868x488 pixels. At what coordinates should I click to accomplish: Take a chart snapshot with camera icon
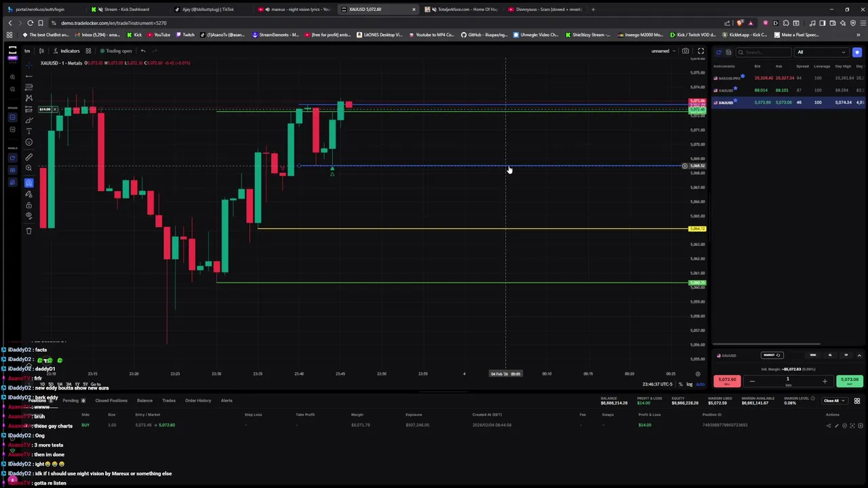click(x=686, y=51)
